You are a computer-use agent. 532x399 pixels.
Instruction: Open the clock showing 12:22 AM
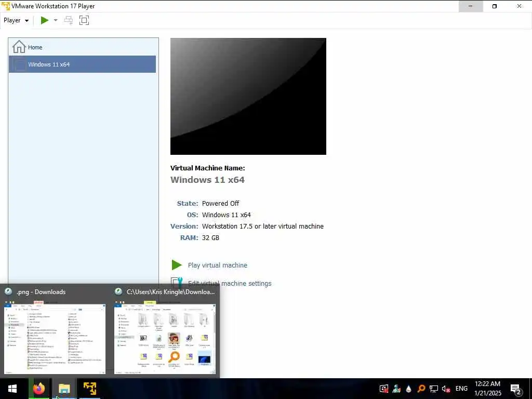pyautogui.click(x=487, y=389)
